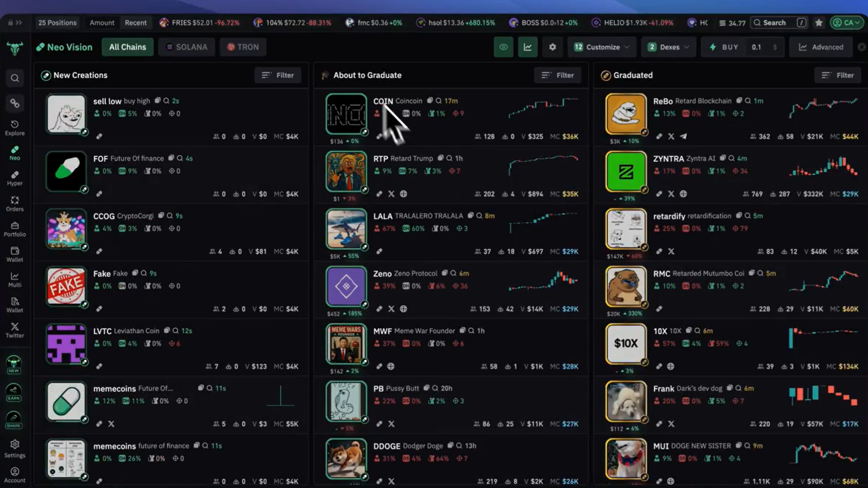Screen dimensions: 868x488
Task: Select the TRON chain tab
Action: tap(243, 47)
